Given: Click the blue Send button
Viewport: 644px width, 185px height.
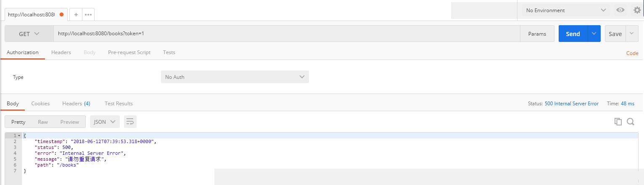Looking at the screenshot, I should coord(573,34).
